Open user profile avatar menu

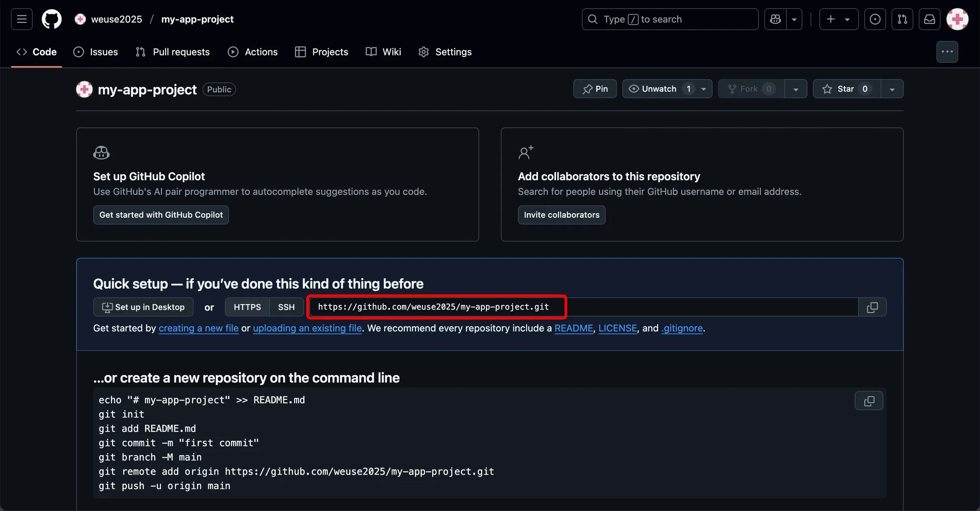[958, 19]
